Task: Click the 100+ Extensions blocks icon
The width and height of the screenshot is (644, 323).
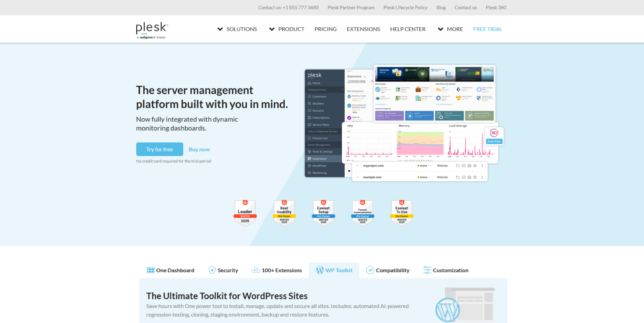Action: [256, 270]
